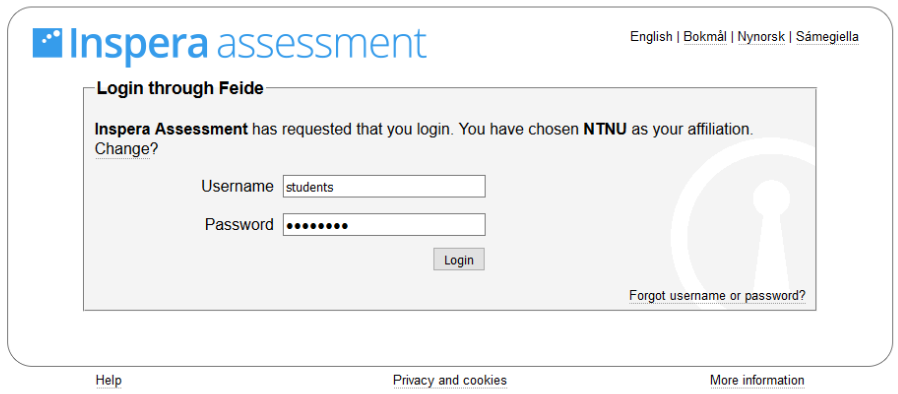
Task: Click the 'Inspera assessment' wordmark
Action: coord(248,44)
